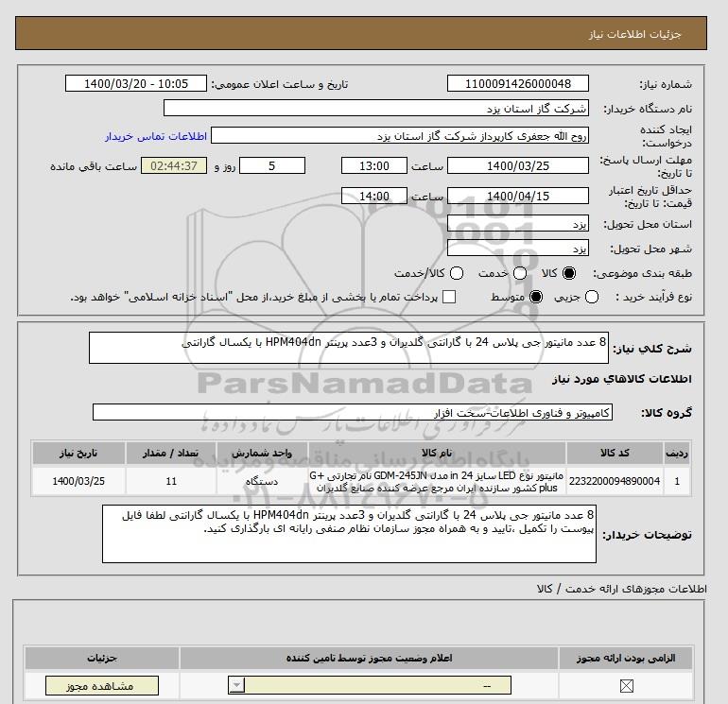This screenshot has height=704, width=728.
Task: Click the product name cell مانیتور نوع LED
Action: (x=437, y=481)
